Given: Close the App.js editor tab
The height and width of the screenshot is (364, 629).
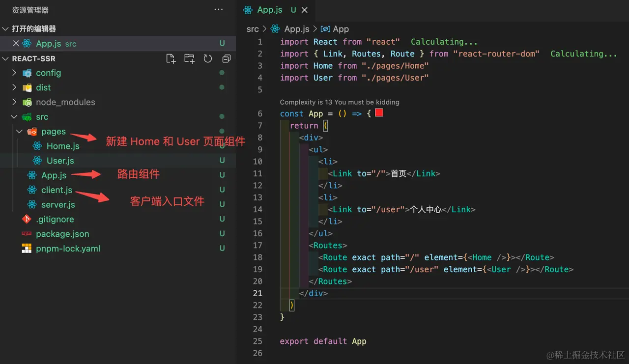Looking at the screenshot, I should click(305, 10).
